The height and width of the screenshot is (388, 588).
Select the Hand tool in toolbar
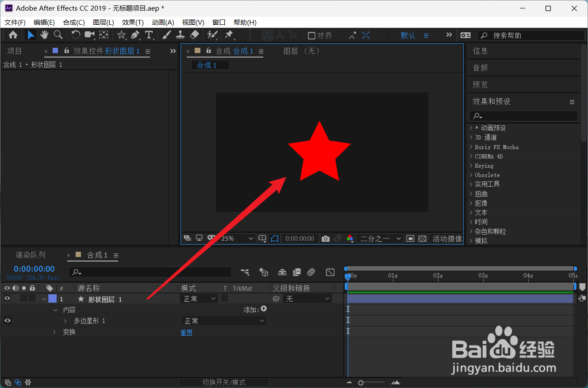pyautogui.click(x=44, y=35)
